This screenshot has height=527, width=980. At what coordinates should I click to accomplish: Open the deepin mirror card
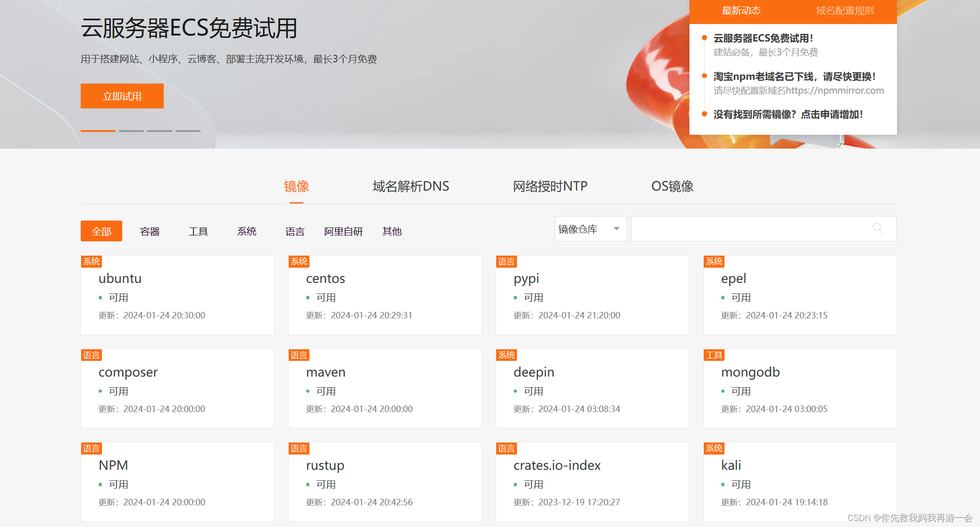pos(593,389)
